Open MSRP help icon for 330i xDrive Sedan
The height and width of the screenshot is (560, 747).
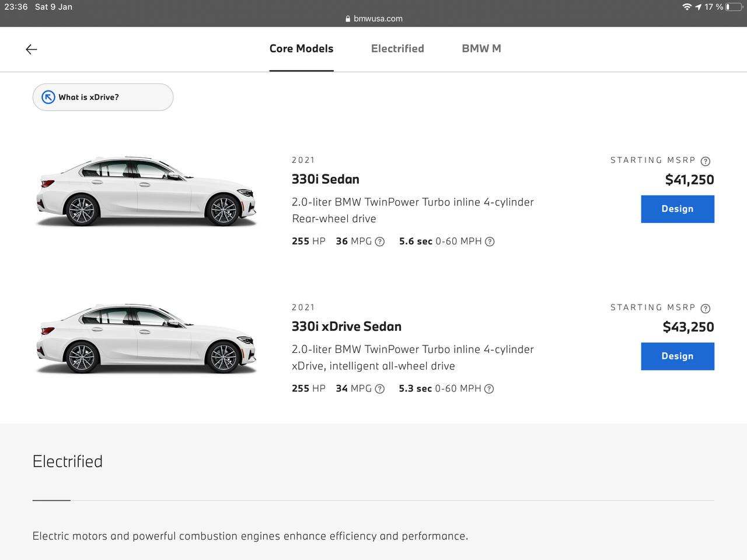point(706,309)
